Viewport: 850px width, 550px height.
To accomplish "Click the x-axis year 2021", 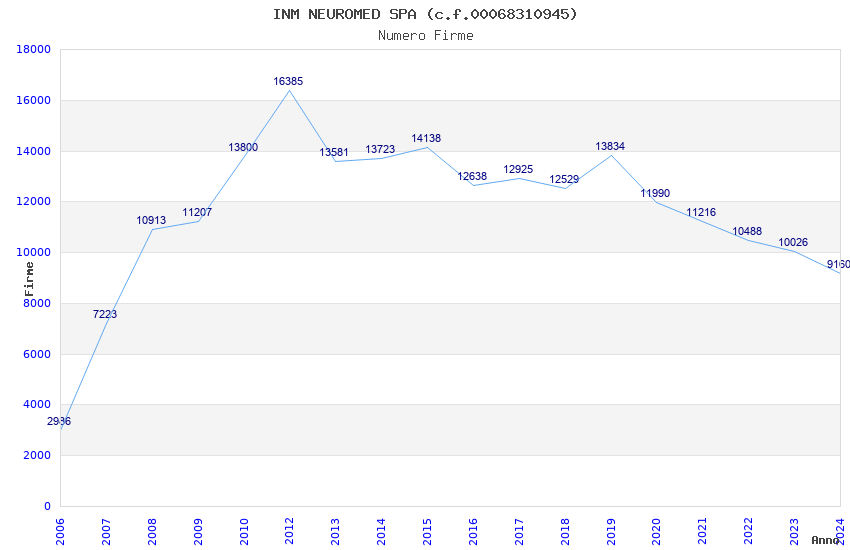I will pyautogui.click(x=702, y=531).
